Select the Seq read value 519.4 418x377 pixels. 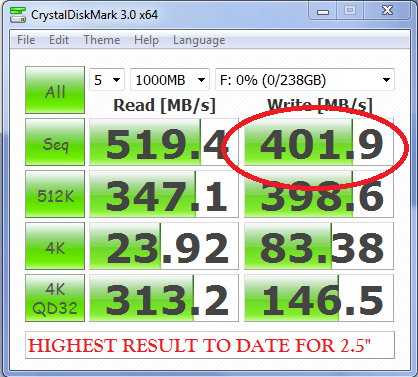coord(164,142)
